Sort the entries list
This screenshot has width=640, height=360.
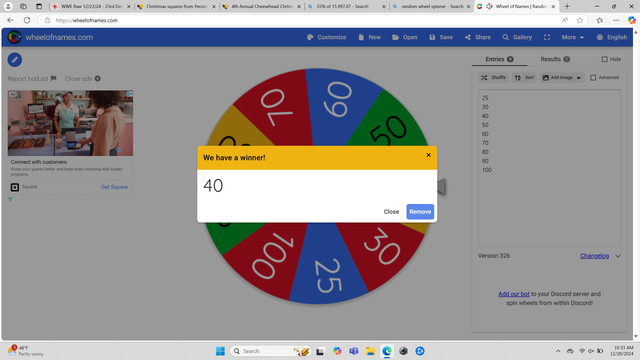tap(524, 78)
